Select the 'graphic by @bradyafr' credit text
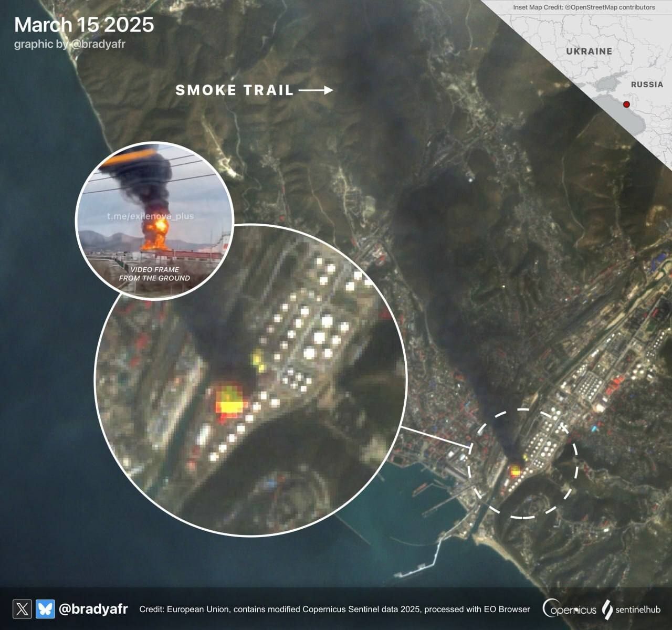 tap(69, 44)
